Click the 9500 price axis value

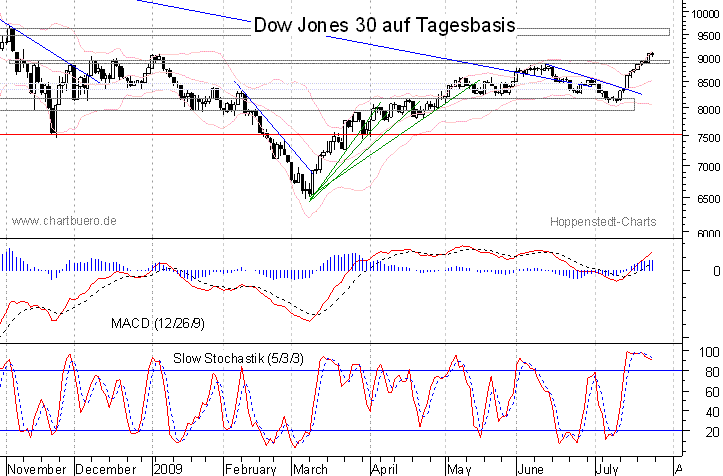708,36
